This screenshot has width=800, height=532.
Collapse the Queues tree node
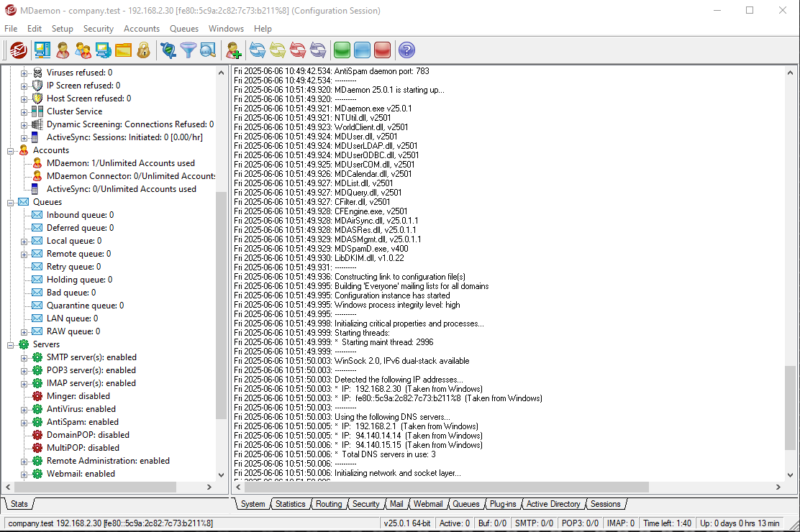tap(10, 203)
